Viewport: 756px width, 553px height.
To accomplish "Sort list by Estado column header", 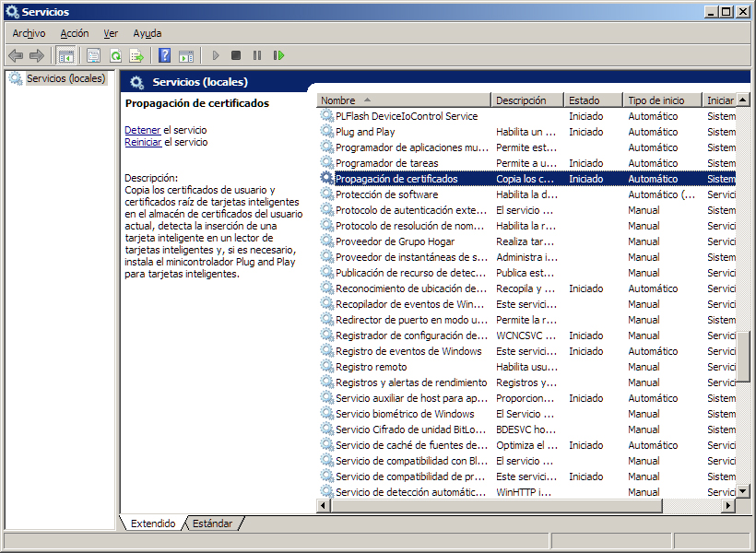I will pos(590,100).
